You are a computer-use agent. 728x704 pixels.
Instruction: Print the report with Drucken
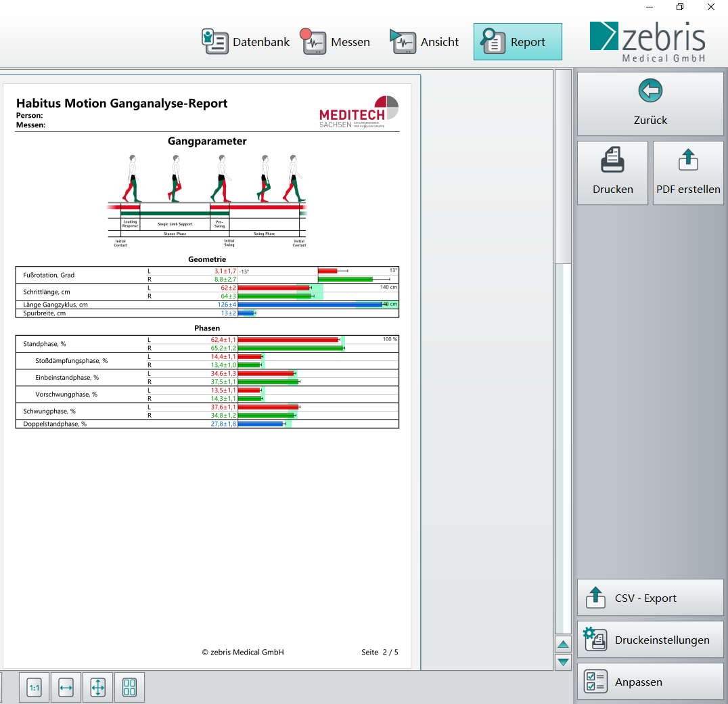tap(612, 173)
